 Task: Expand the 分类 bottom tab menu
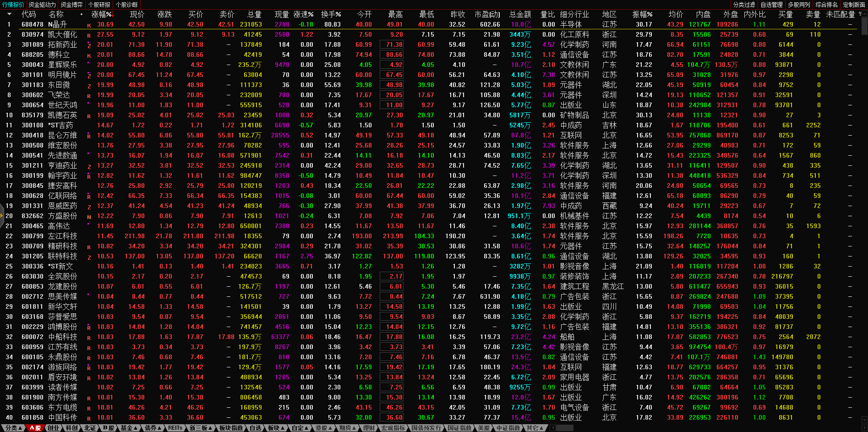click(13, 428)
